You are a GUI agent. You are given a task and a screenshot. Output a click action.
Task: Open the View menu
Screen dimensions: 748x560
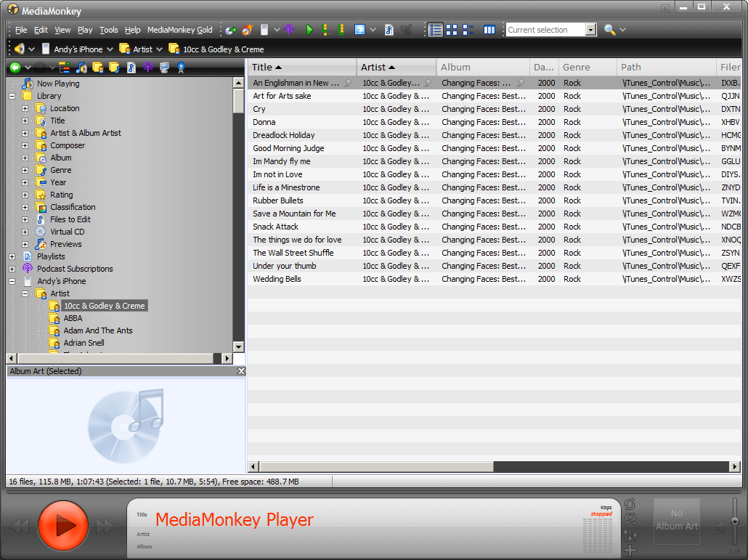coord(62,30)
